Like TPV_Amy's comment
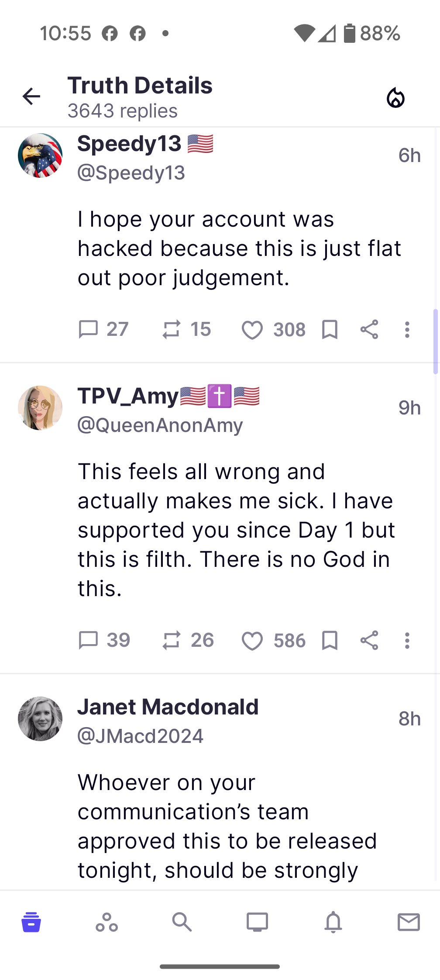The width and height of the screenshot is (440, 980). click(252, 641)
